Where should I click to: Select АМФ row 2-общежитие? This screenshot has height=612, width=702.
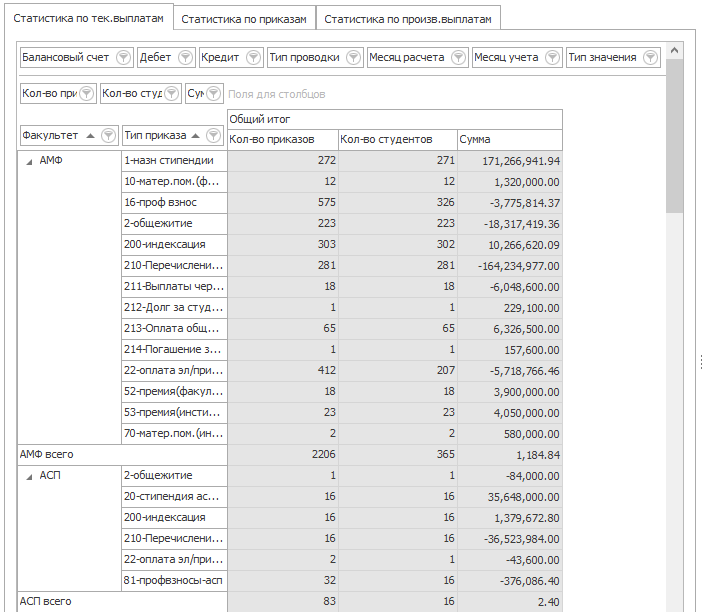[174, 224]
